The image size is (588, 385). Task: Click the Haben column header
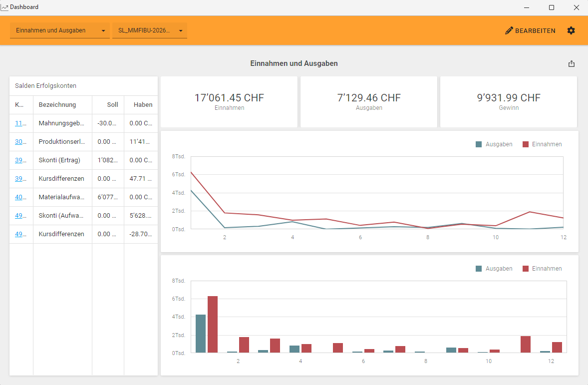coord(143,105)
